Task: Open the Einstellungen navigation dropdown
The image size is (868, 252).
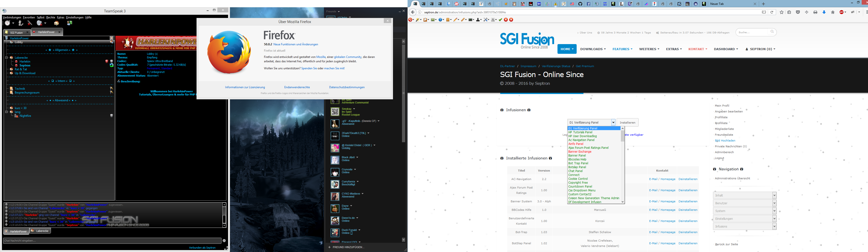Action: tap(745, 218)
